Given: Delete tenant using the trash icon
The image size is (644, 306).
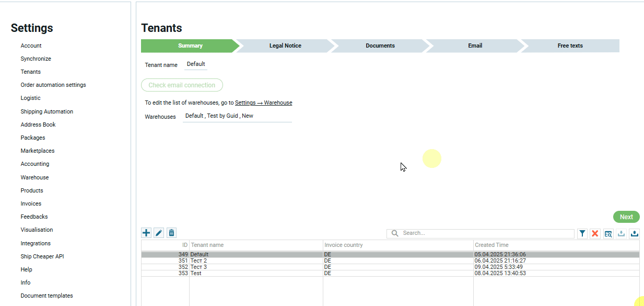Looking at the screenshot, I should click(x=171, y=233).
